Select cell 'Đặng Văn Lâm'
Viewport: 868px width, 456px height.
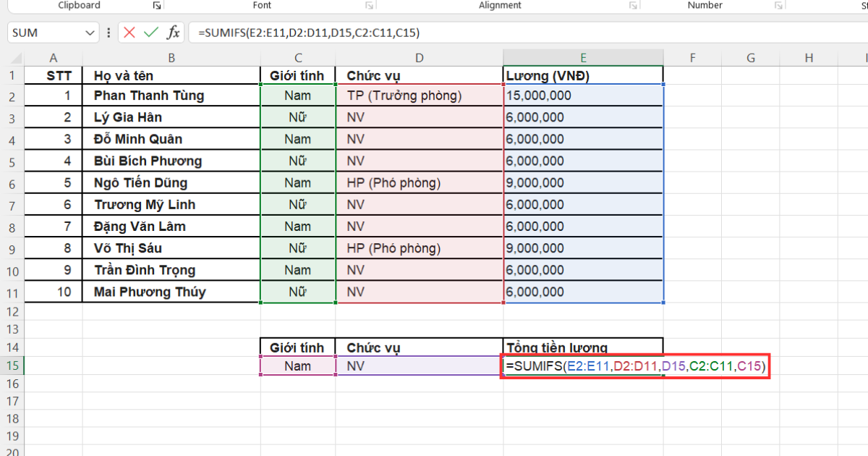click(171, 227)
